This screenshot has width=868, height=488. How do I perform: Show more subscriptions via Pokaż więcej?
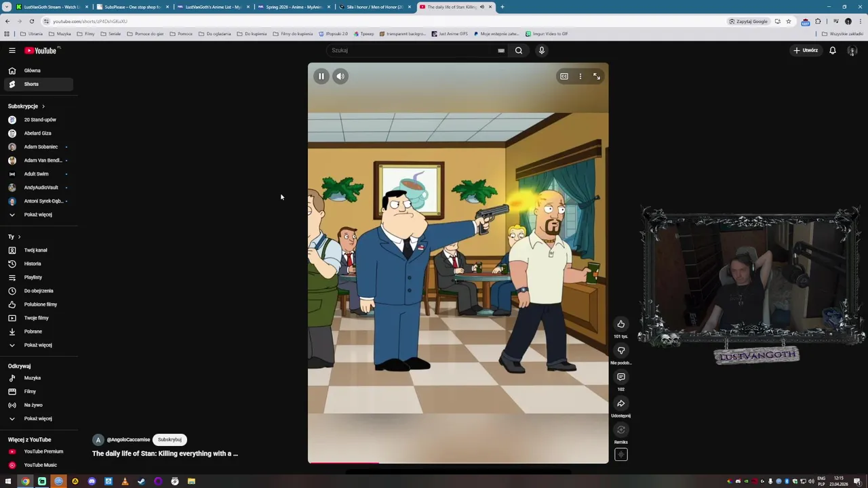pos(37,215)
